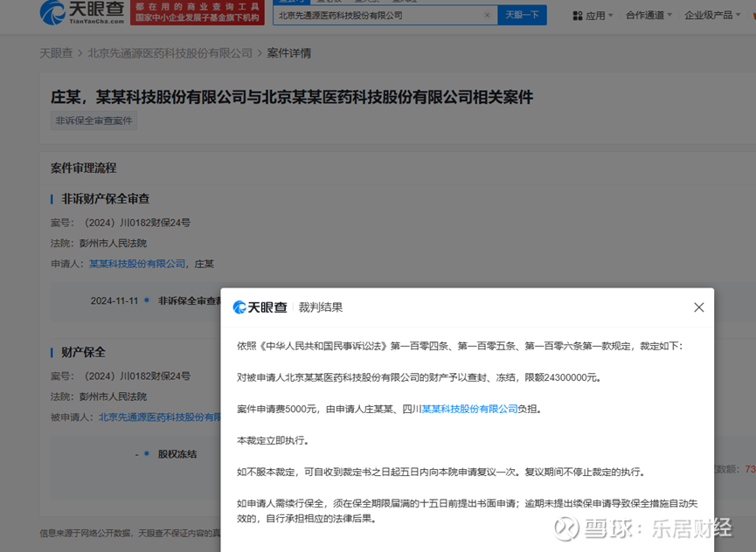This screenshot has height=552, width=756.
Task: Select the 非诉保全审查 timeline item text
Action: pos(189,301)
